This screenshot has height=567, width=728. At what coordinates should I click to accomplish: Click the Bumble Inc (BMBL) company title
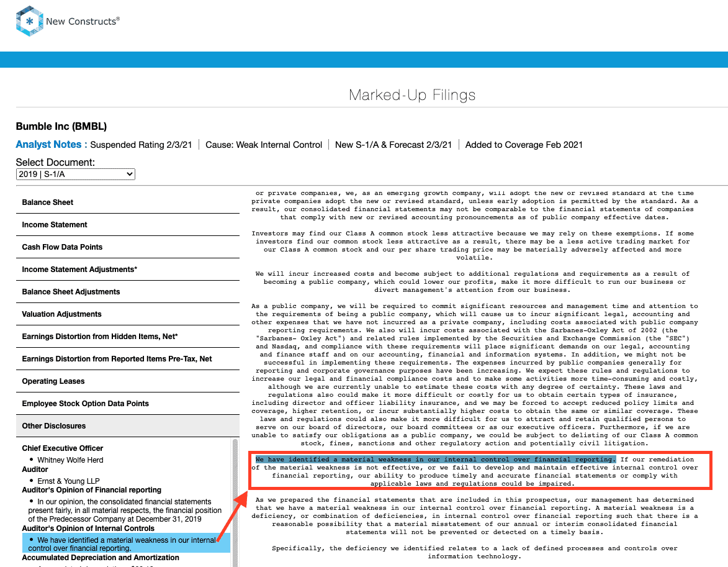(61, 127)
